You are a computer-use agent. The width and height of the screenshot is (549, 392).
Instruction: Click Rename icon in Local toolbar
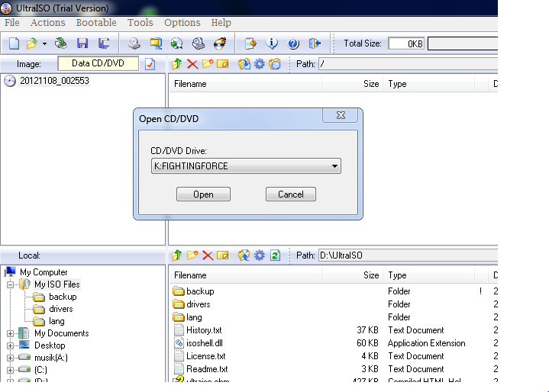(223, 255)
